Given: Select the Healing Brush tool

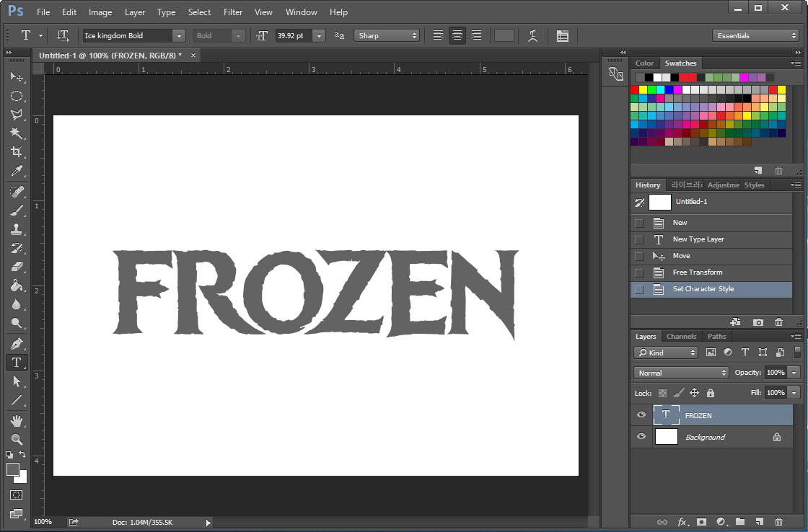Looking at the screenshot, I should (17, 192).
